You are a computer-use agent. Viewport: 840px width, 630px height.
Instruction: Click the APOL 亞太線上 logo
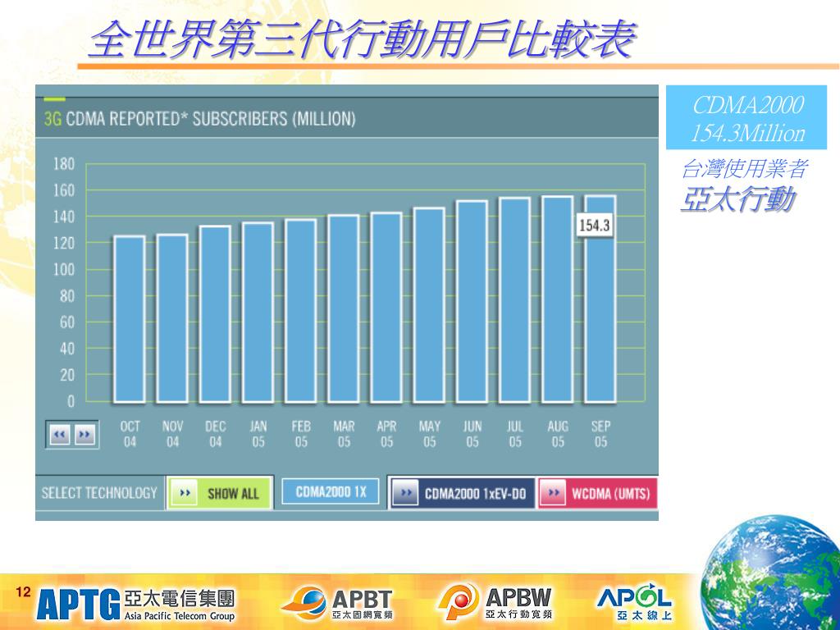634,601
